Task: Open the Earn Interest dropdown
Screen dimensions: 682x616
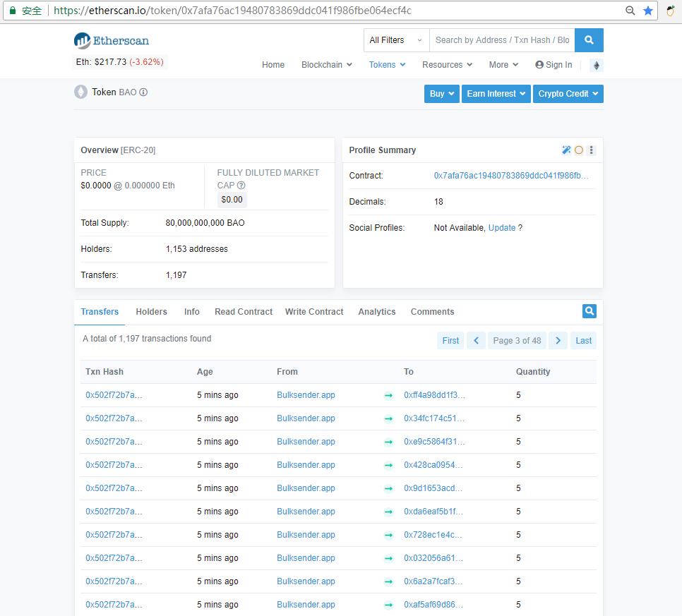Action: coord(496,93)
